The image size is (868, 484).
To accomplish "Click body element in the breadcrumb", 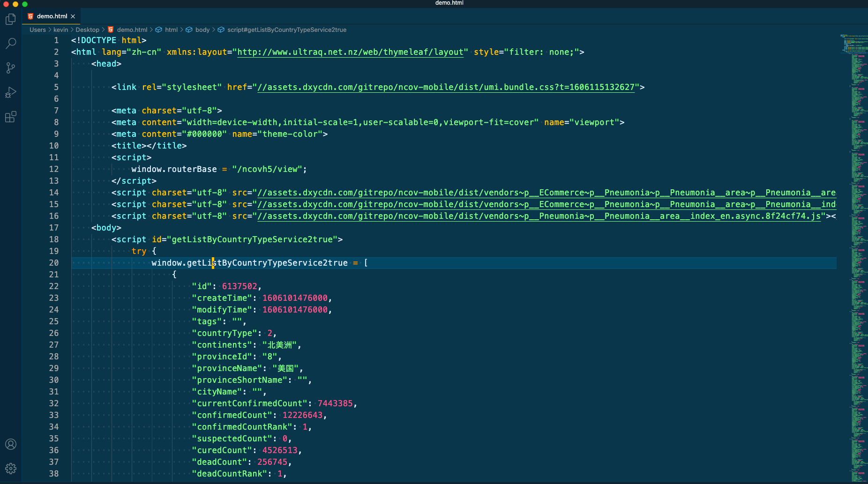I will click(x=202, y=30).
